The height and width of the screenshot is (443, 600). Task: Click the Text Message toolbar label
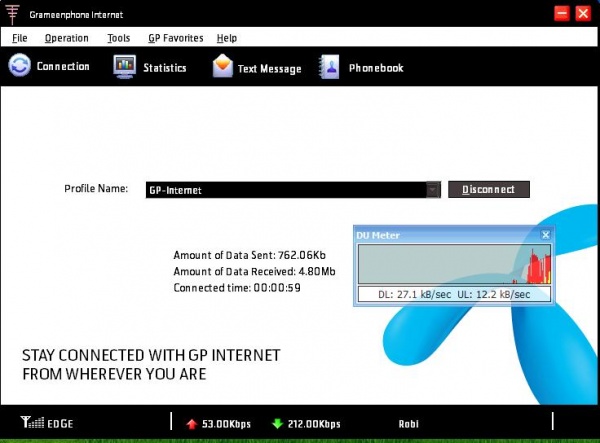(x=269, y=69)
